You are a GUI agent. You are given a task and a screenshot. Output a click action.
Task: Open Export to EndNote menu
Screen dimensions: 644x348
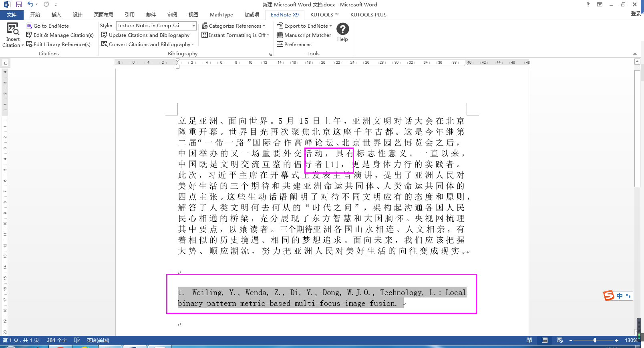(304, 26)
